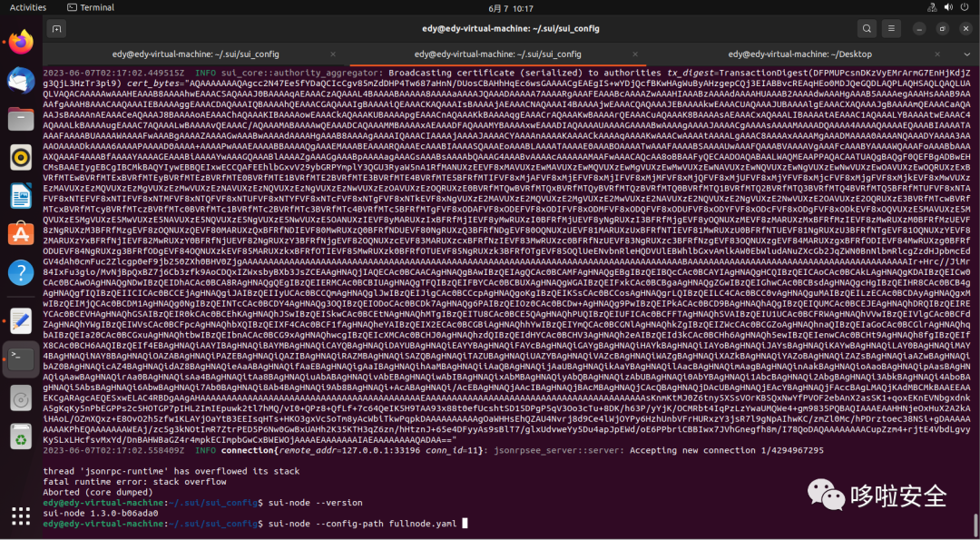The image size is (980, 540).
Task: Add a new terminal tab
Action: (56, 28)
